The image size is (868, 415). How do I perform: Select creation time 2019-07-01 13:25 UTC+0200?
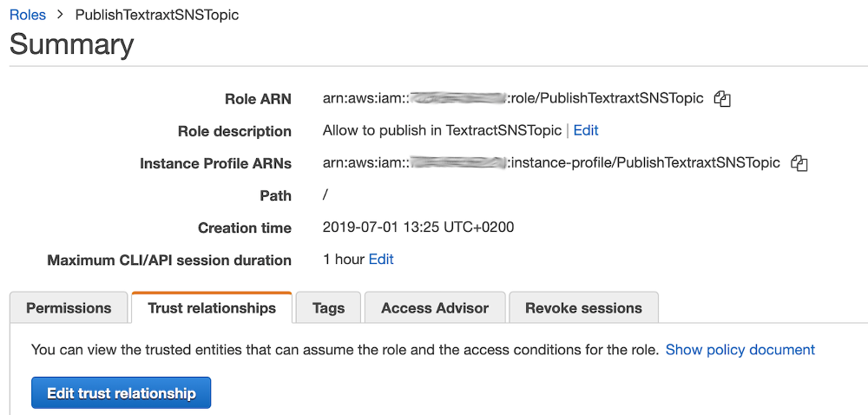(x=418, y=227)
